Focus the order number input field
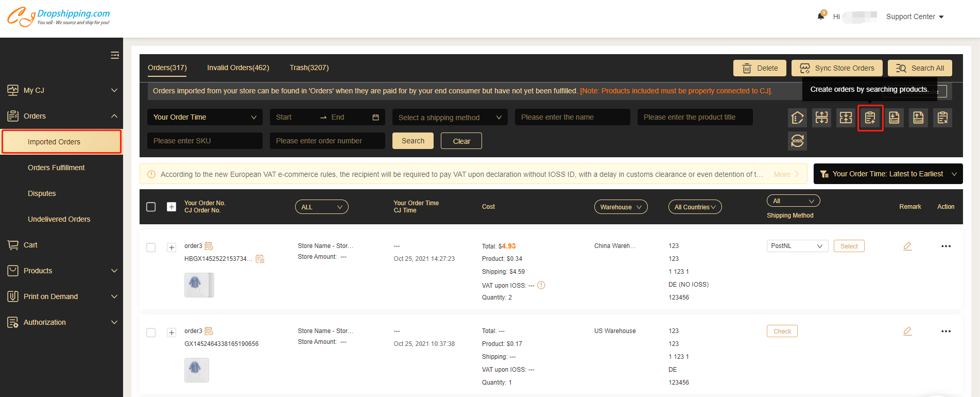The image size is (980, 397). [x=327, y=141]
